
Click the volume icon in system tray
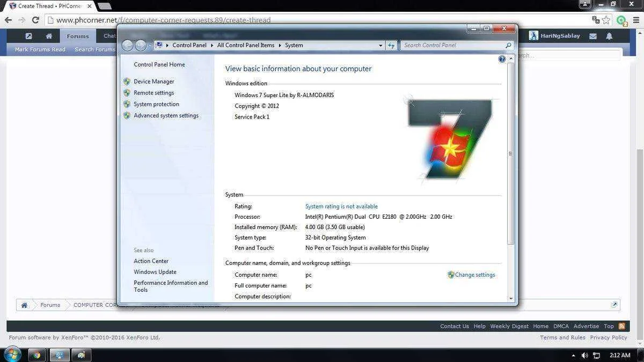(x=584, y=355)
